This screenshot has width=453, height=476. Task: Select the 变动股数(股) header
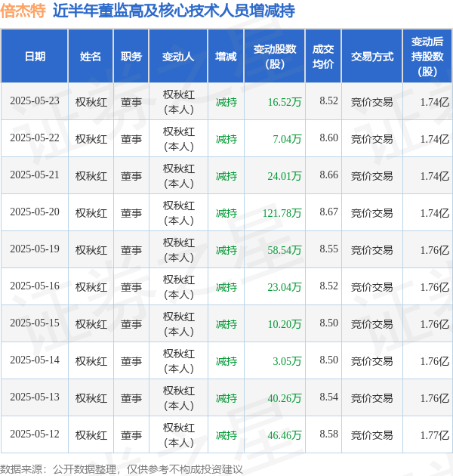pos(275,57)
